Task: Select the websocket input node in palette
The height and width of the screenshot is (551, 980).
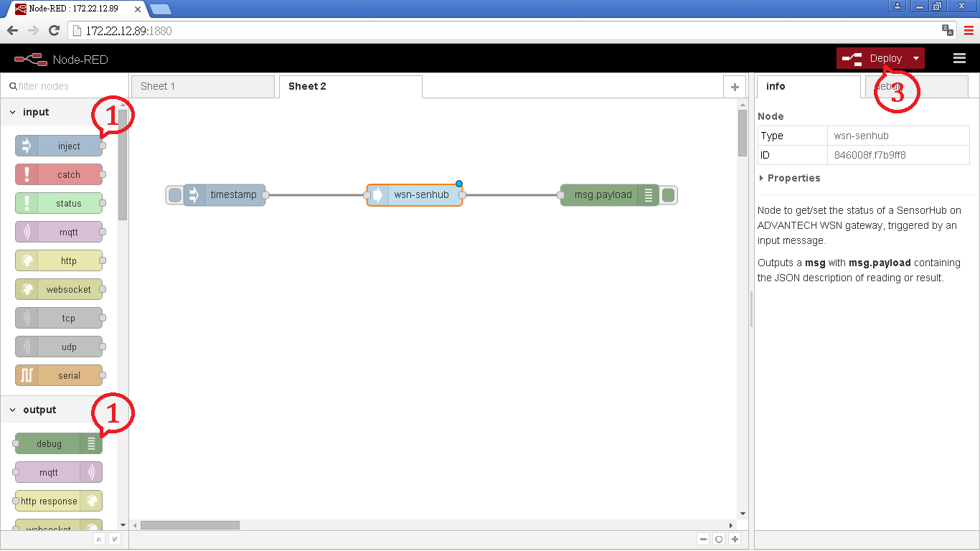Action: (59, 289)
